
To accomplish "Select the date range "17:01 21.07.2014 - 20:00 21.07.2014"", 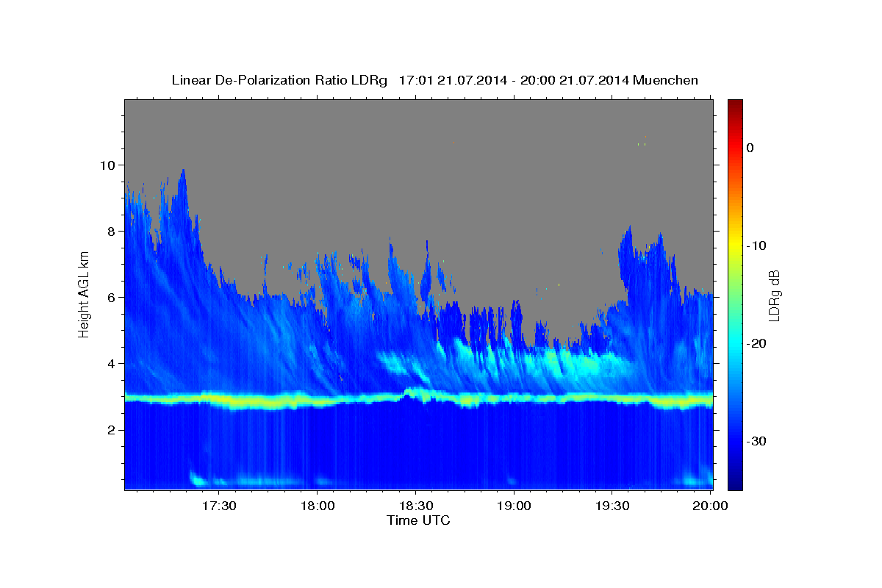I will click(x=513, y=80).
